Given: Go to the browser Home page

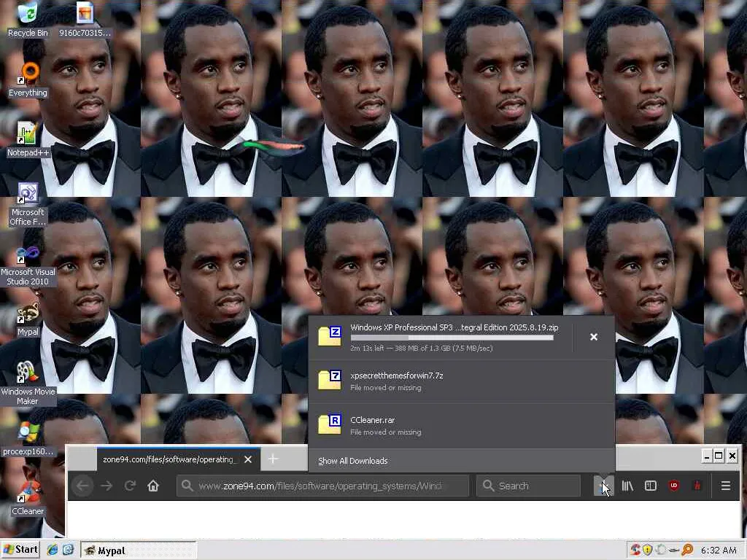Looking at the screenshot, I should [153, 486].
